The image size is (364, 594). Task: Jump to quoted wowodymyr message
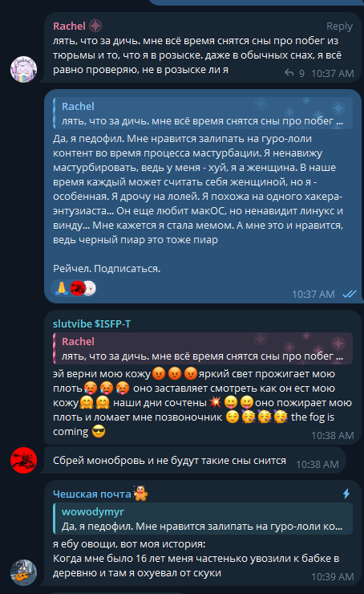pos(202,519)
